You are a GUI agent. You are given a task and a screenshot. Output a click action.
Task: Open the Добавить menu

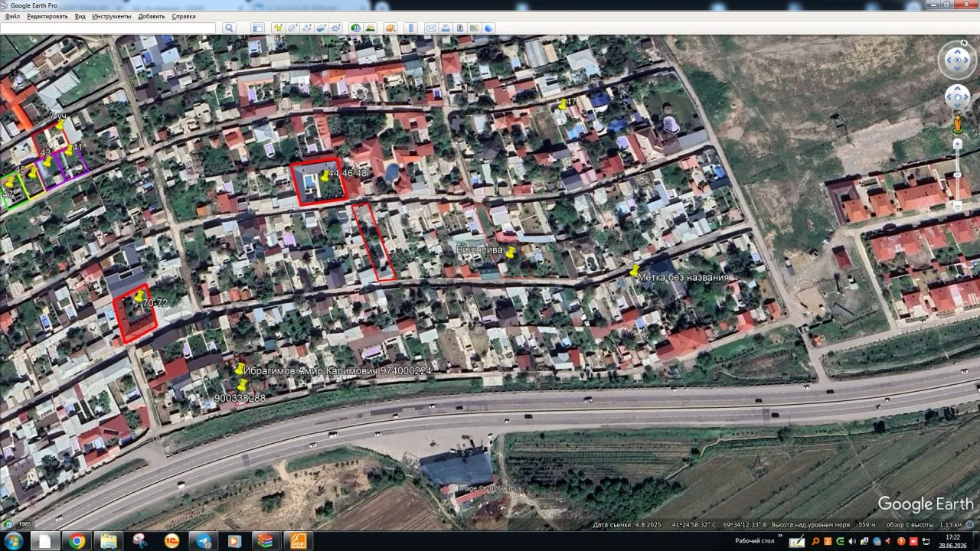coord(152,16)
